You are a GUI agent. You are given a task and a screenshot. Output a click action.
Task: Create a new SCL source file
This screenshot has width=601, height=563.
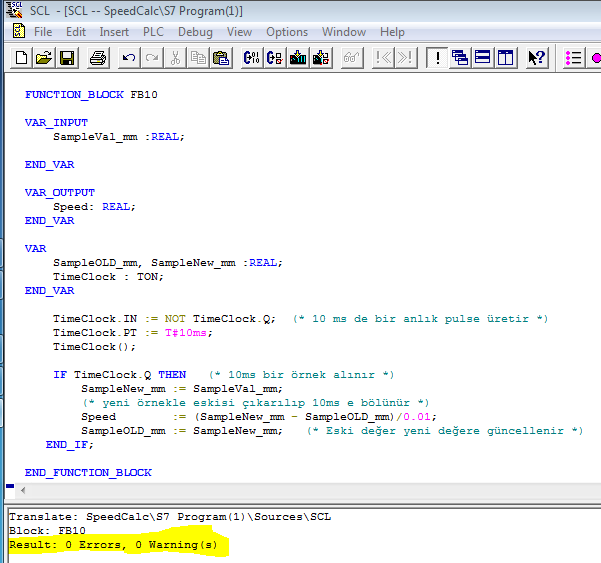pos(21,58)
